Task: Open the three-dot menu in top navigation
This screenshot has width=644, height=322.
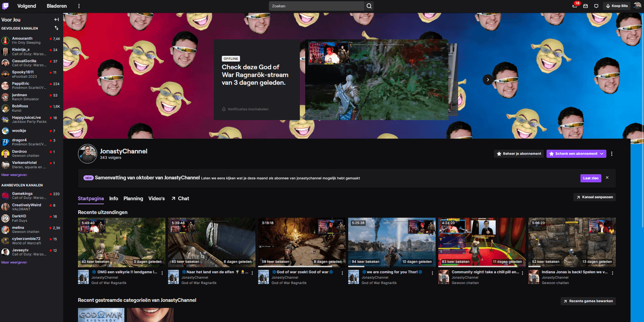Action: (x=79, y=6)
